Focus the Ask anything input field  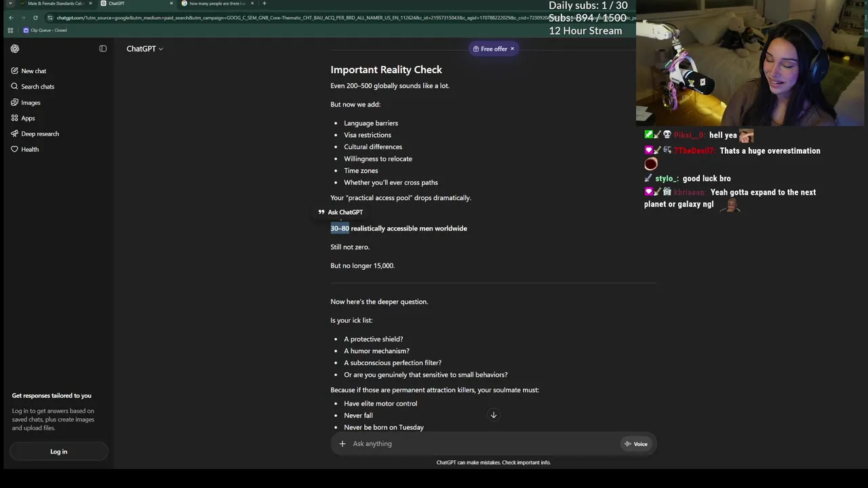[x=485, y=444]
